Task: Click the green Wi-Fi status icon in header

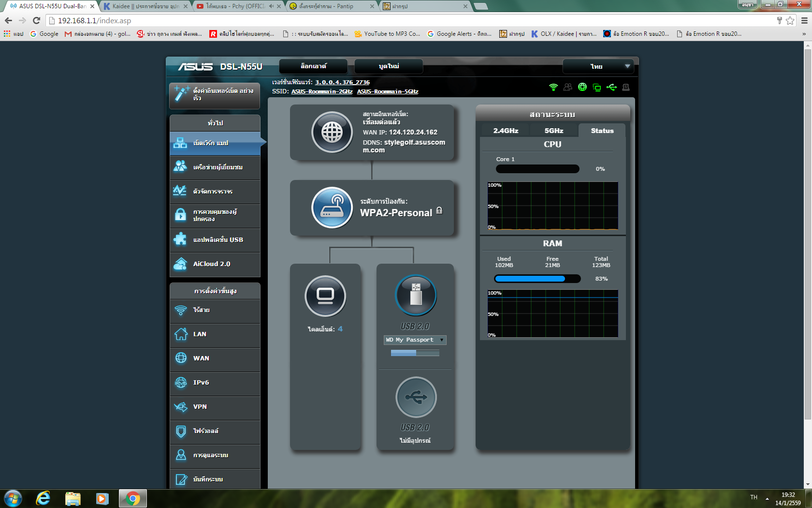Action: coord(553,87)
